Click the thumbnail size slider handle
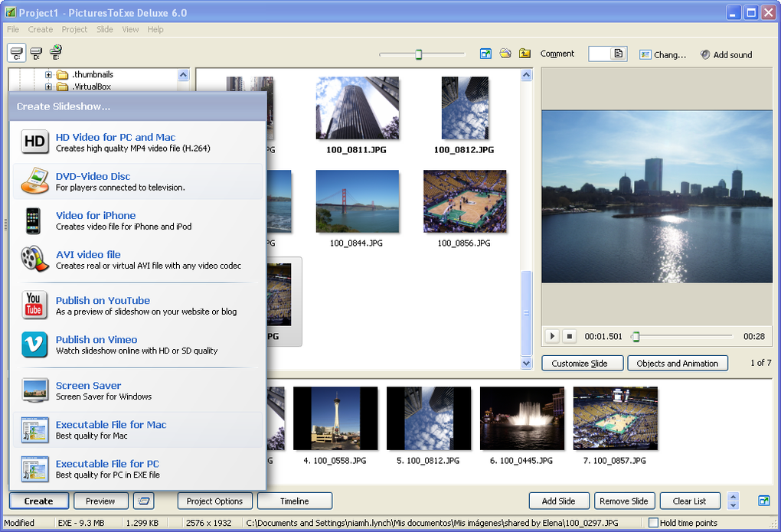 [419, 54]
